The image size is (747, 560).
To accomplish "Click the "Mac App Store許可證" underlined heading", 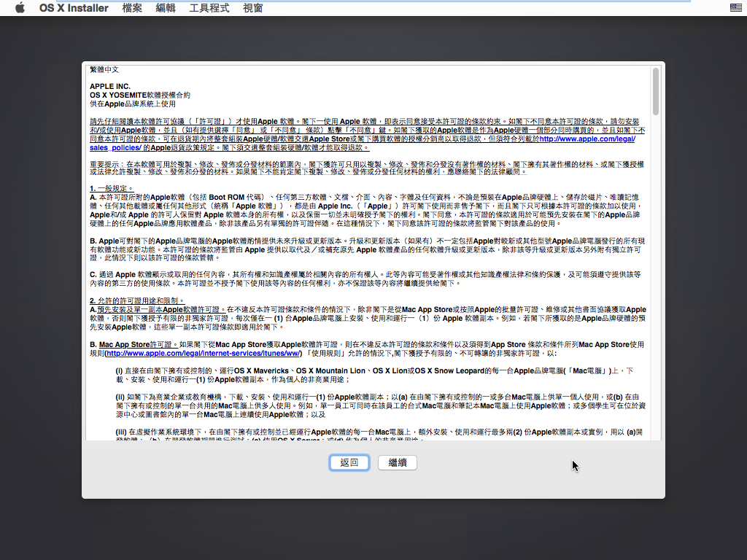I will 138,345.
